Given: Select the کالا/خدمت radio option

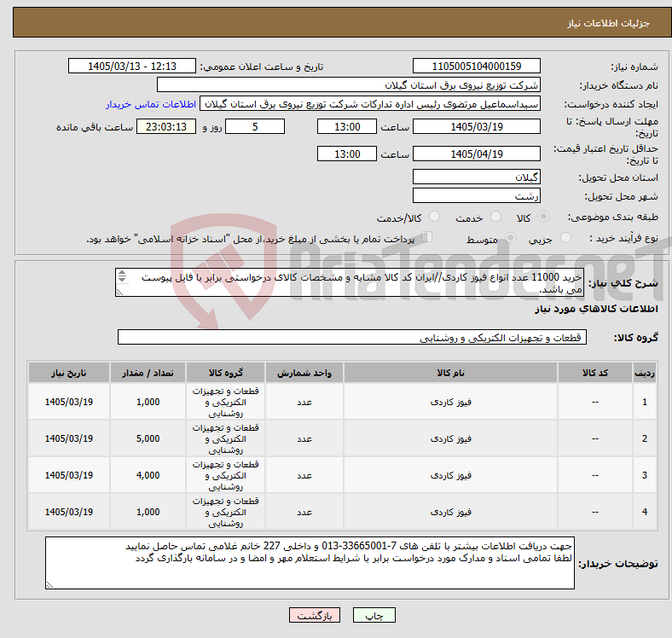Looking at the screenshot, I should (435, 217).
